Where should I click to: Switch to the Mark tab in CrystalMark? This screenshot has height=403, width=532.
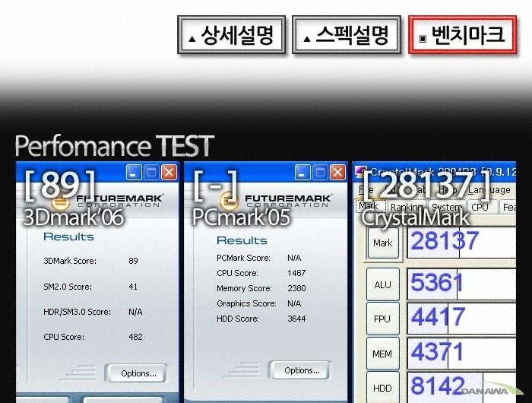pyautogui.click(x=369, y=206)
